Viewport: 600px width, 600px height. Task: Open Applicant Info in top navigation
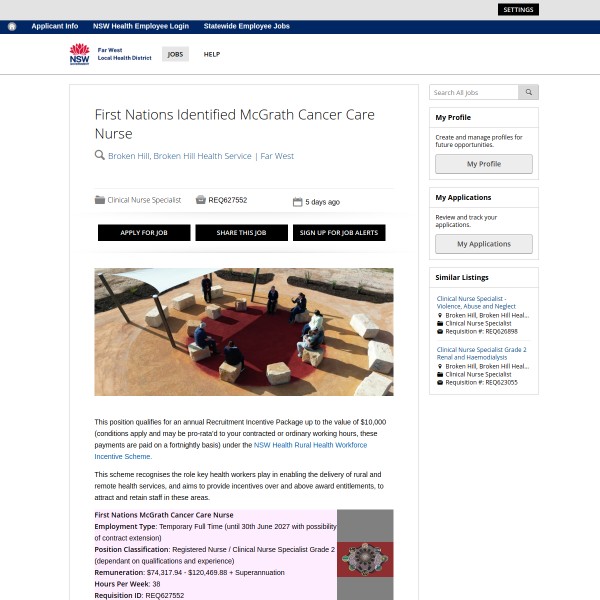click(x=55, y=26)
